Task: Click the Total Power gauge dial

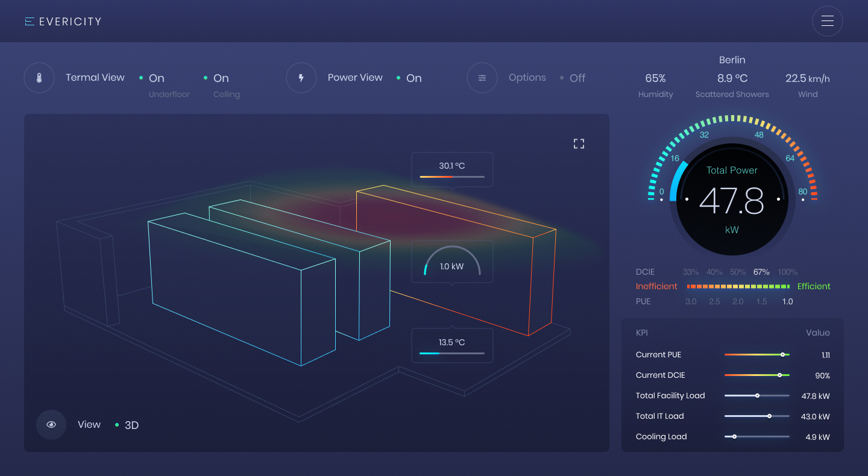Action: (732, 199)
